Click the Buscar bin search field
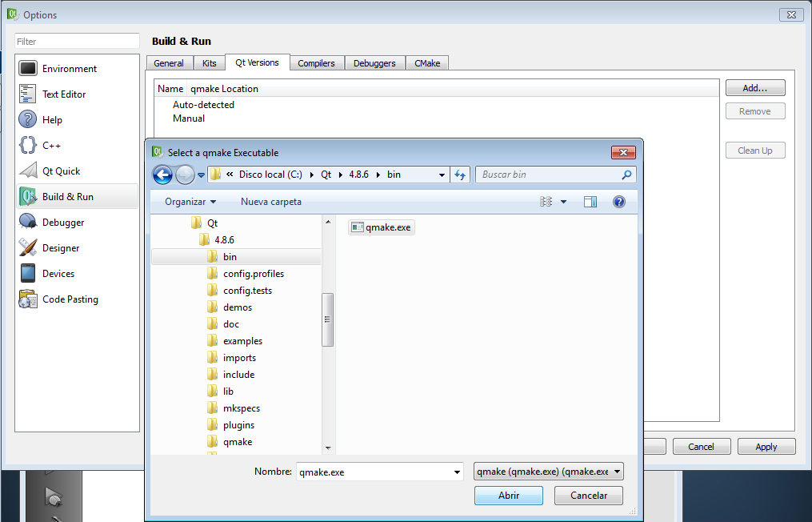Viewport: 812px width, 522px height. [x=549, y=175]
